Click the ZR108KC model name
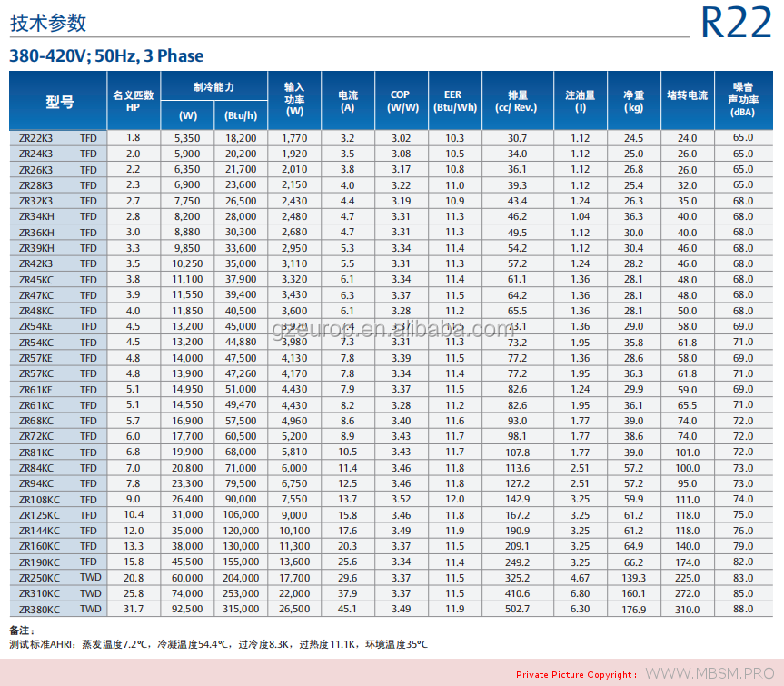The image size is (784, 686). [39, 500]
